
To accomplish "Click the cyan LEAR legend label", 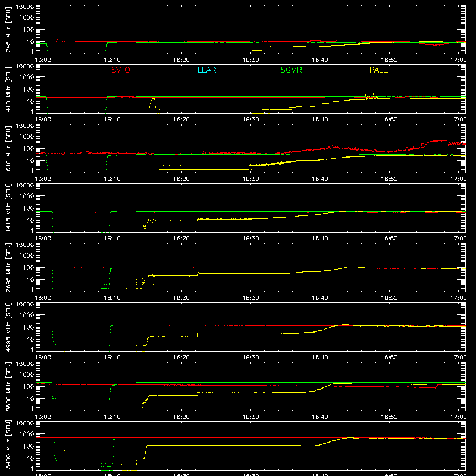I will 206,70.
